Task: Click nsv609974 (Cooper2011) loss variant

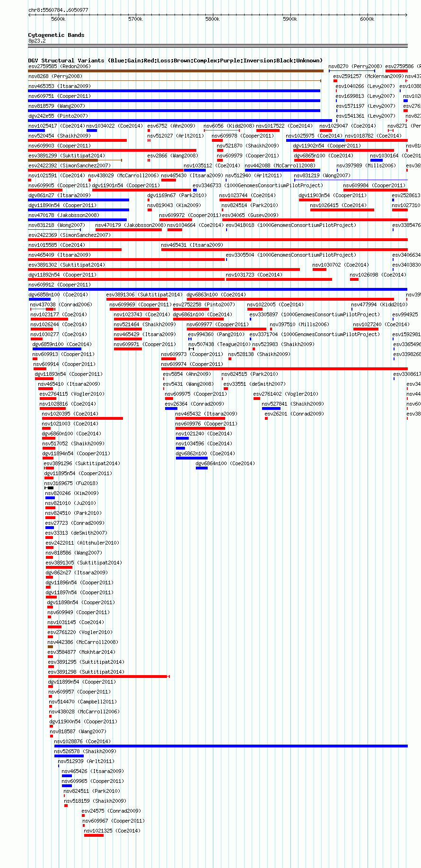Action: 284,369
